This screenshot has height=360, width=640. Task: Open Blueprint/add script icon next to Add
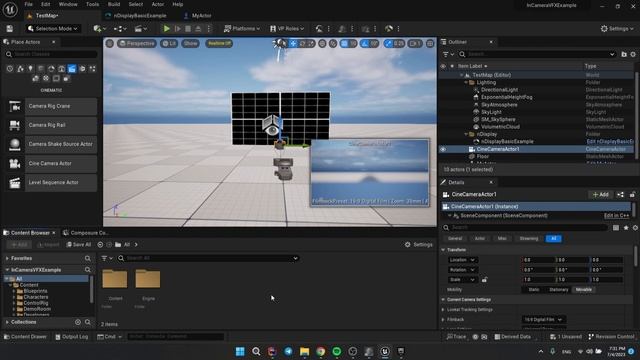point(620,195)
